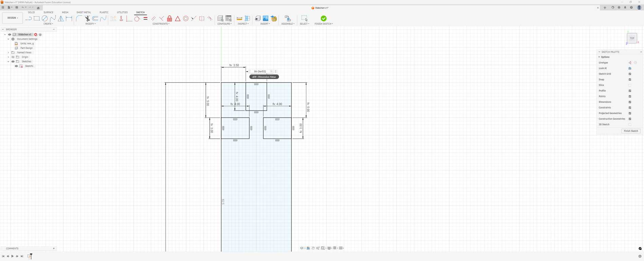Choose the Fillet tool
This screenshot has width=644, height=261.
pyautogui.click(x=79, y=19)
